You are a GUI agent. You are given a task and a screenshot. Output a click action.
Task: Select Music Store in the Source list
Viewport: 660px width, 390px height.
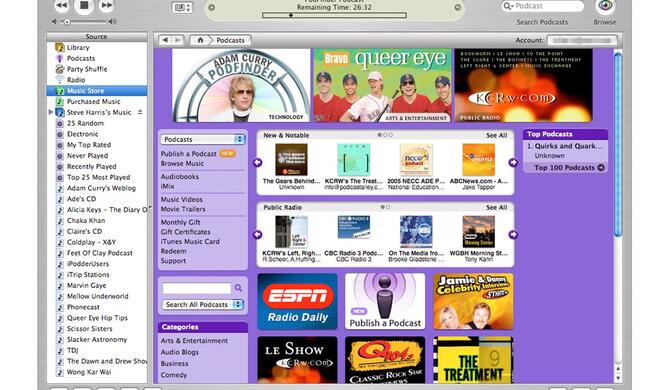click(97, 90)
